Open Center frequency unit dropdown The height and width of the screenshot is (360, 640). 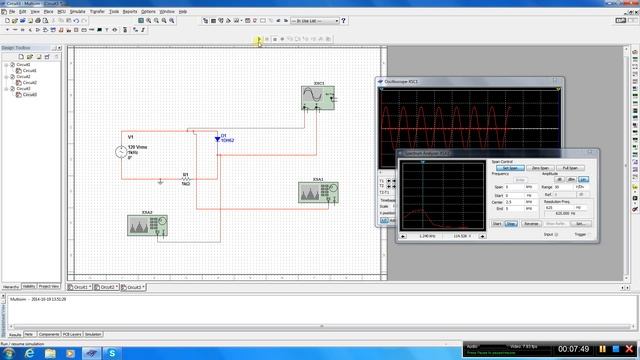coord(530,202)
